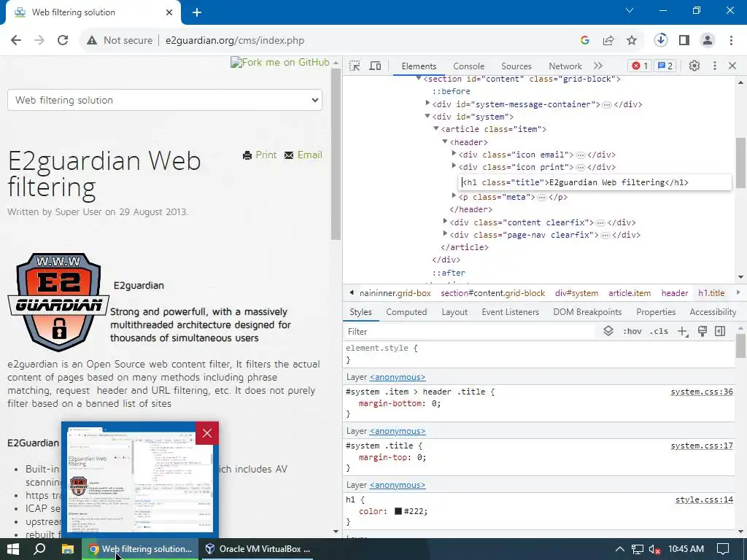
Task: Open the Computed styles tab
Action: click(406, 312)
